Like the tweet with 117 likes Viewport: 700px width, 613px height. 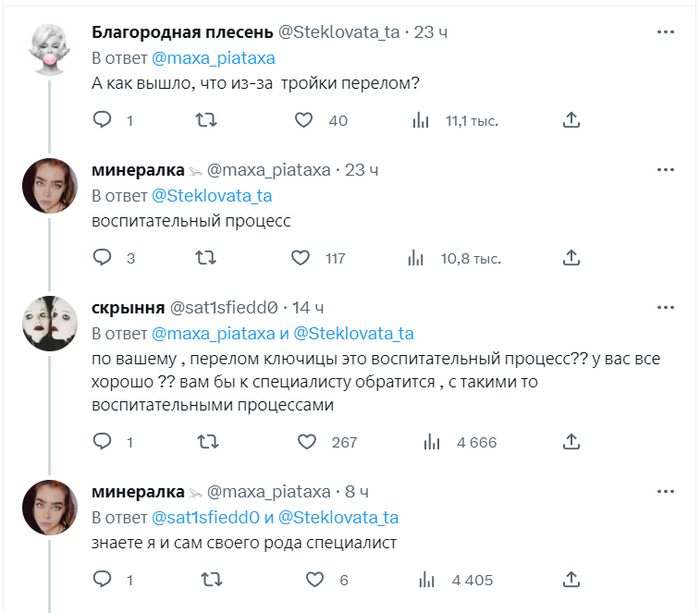pyautogui.click(x=301, y=258)
